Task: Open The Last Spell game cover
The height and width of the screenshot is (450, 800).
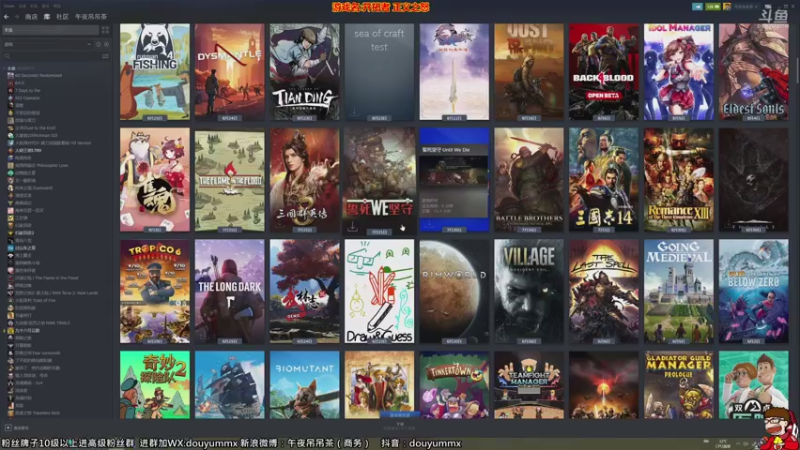Action: click(604, 291)
